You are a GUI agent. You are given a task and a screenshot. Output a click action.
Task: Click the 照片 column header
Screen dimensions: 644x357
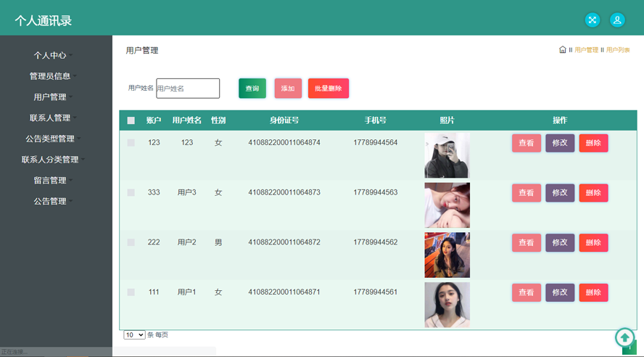pyautogui.click(x=447, y=120)
